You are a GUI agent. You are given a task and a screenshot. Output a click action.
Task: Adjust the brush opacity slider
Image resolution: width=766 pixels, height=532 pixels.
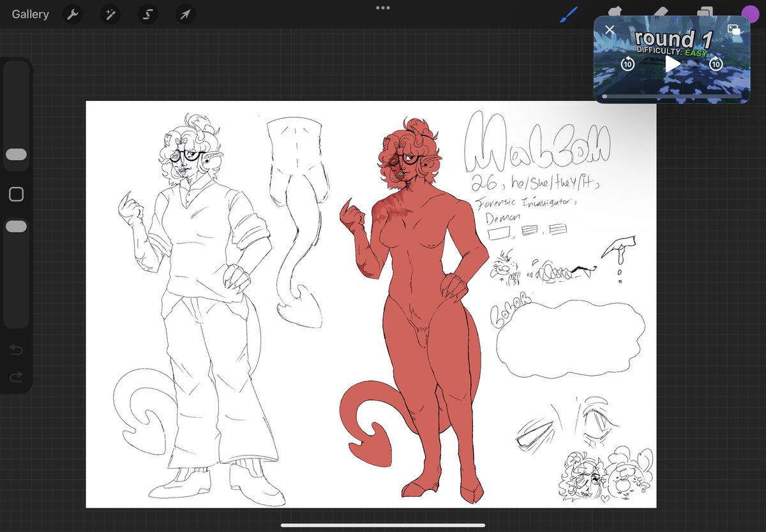coord(16,226)
